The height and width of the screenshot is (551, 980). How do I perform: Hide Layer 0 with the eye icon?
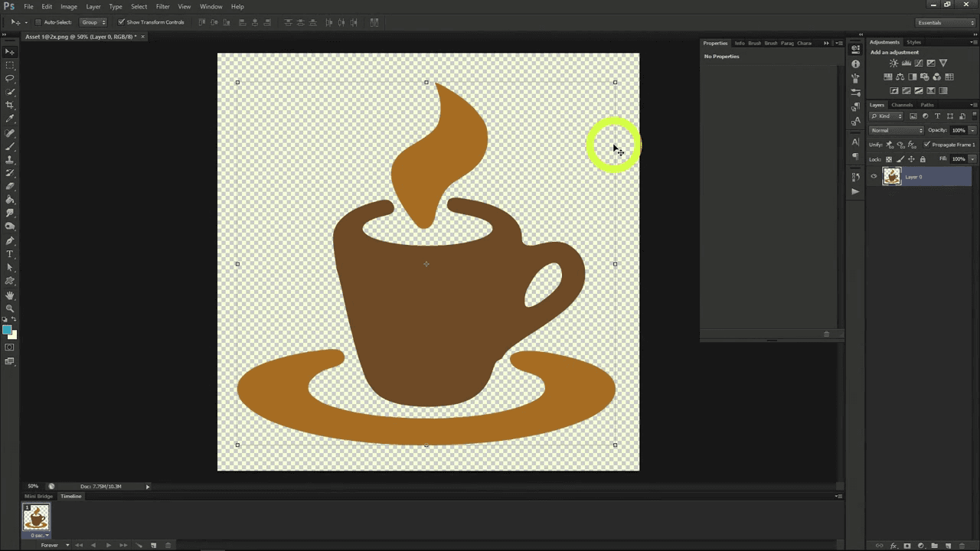874,177
